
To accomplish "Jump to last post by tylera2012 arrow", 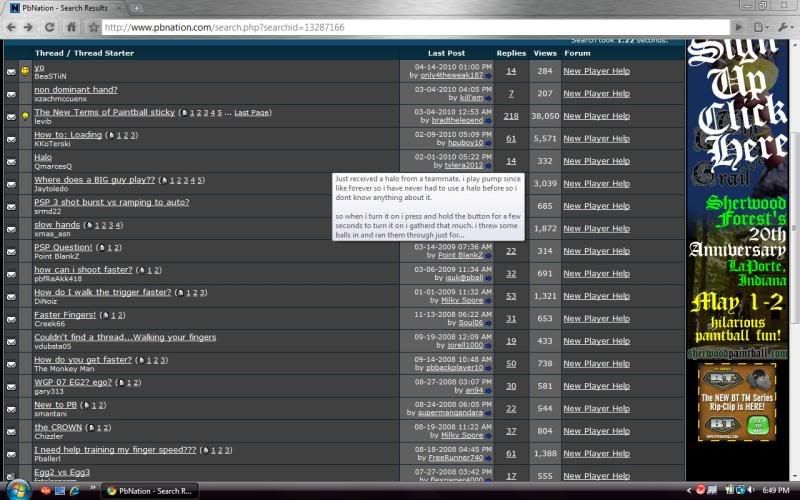I will [488, 165].
